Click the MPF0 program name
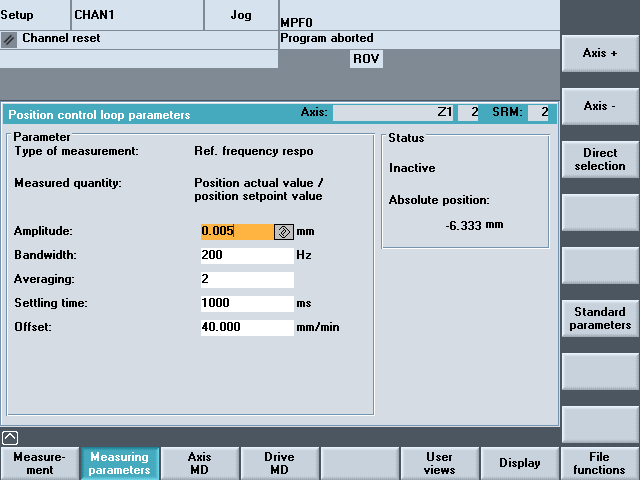 point(297,22)
